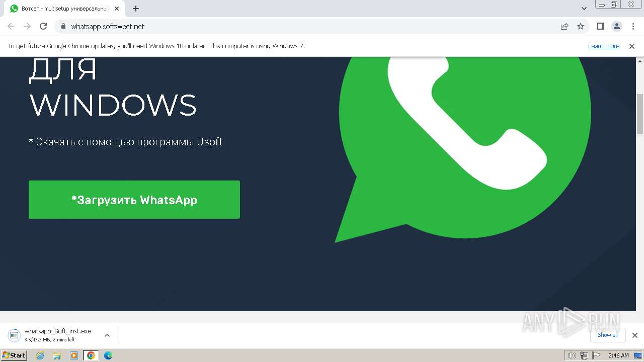Image resolution: width=644 pixels, height=362 pixels.
Task: Share this page icon in address bar
Action: 565,27
